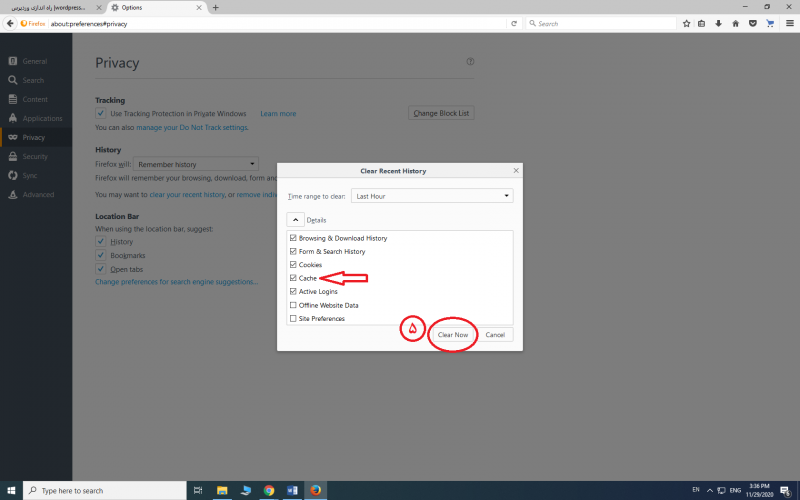800x500 pixels.
Task: Click the reload icon in address bar
Action: (514, 23)
